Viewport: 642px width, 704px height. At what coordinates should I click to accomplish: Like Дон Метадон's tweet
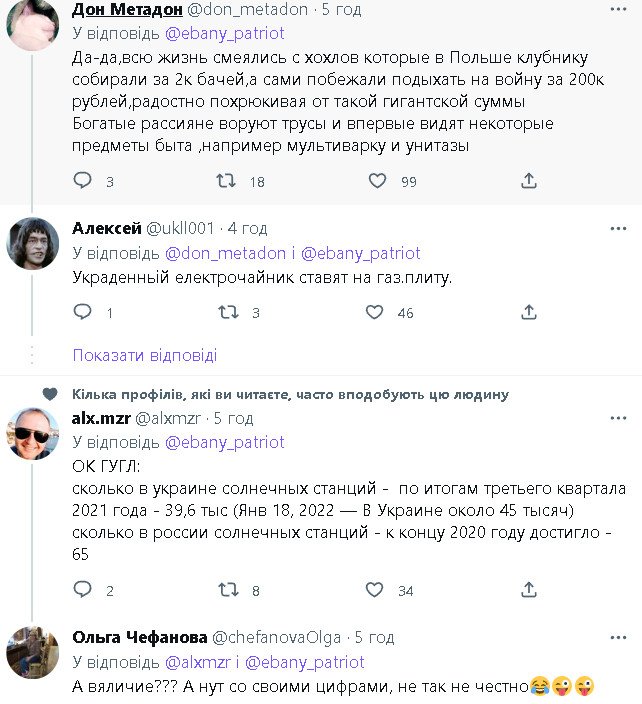377,181
